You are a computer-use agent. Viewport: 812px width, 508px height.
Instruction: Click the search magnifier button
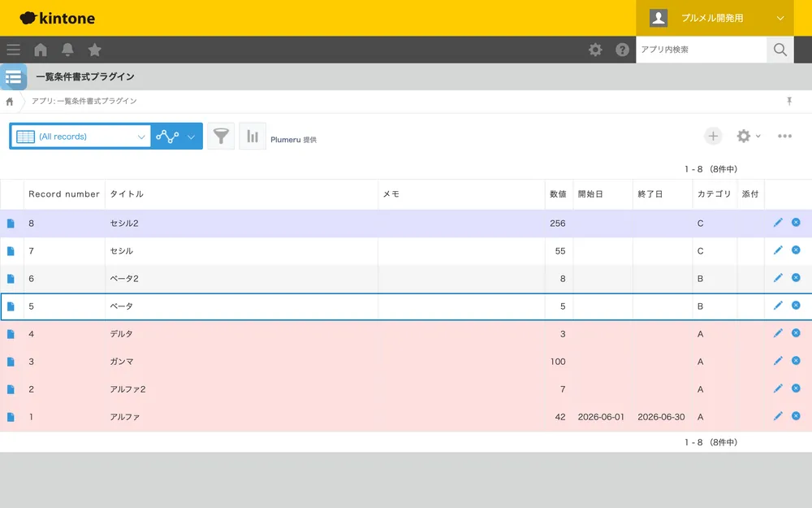[780, 50]
